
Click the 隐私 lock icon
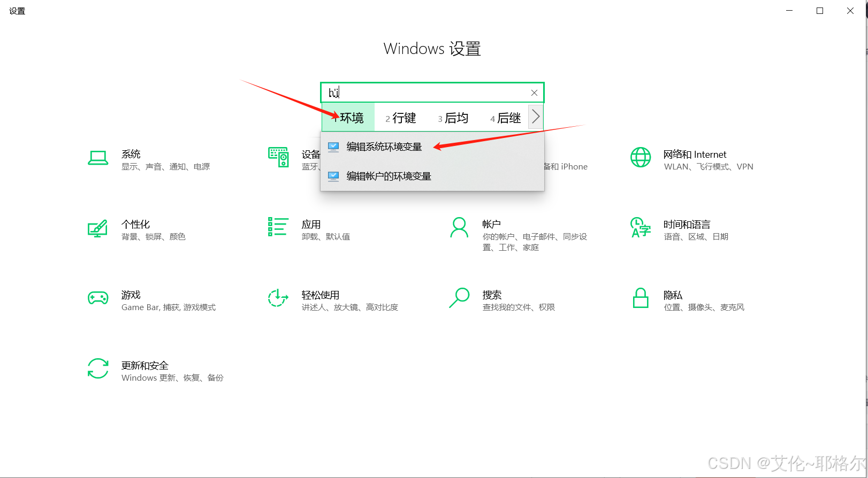(641, 298)
